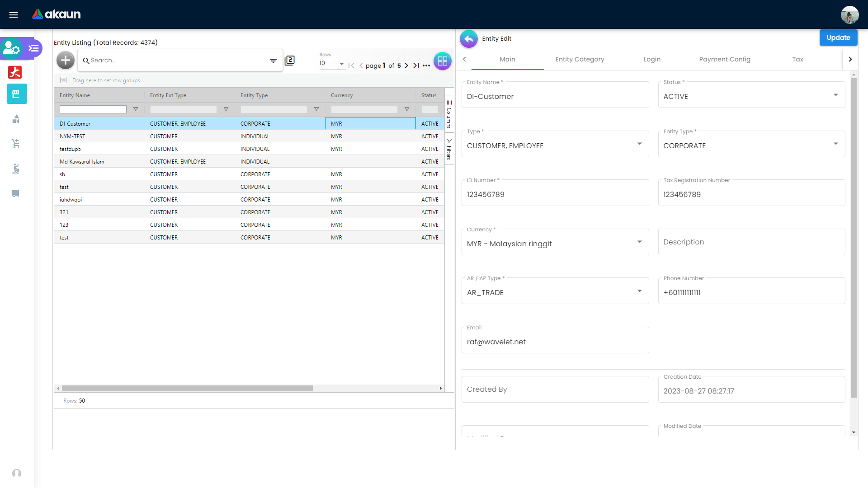Open the Entity Category tab
868x488 pixels.
point(580,59)
